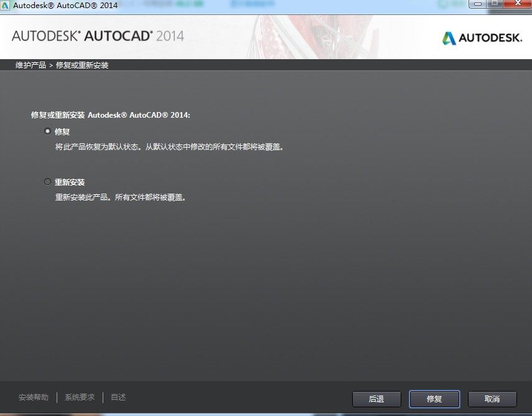Click the 后退 (Back) button
The image size is (532, 416).
376,399
